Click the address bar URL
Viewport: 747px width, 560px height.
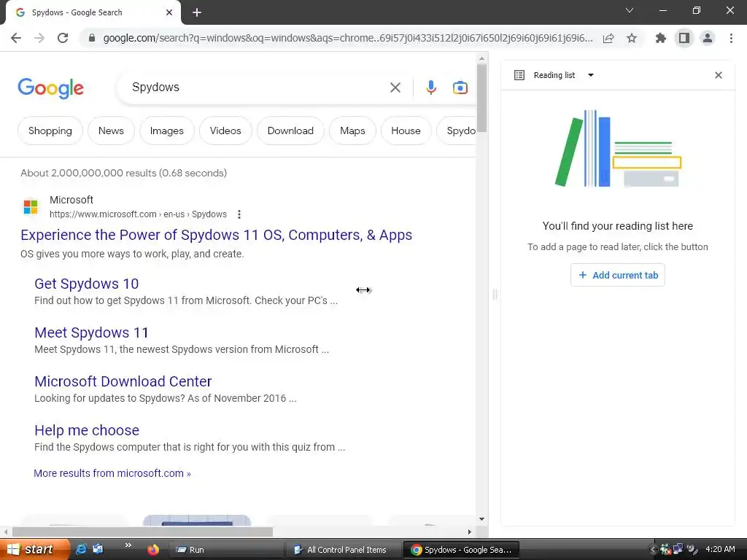[x=348, y=38]
